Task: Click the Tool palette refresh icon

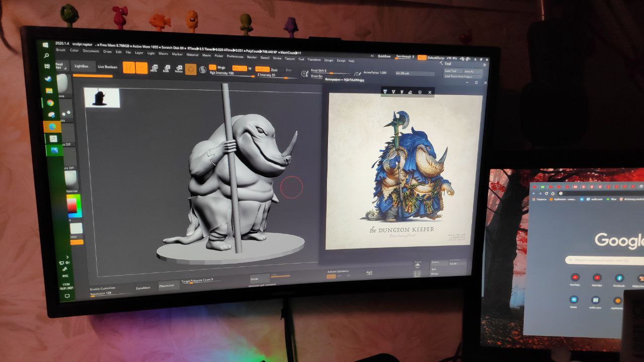Action: 485,64
